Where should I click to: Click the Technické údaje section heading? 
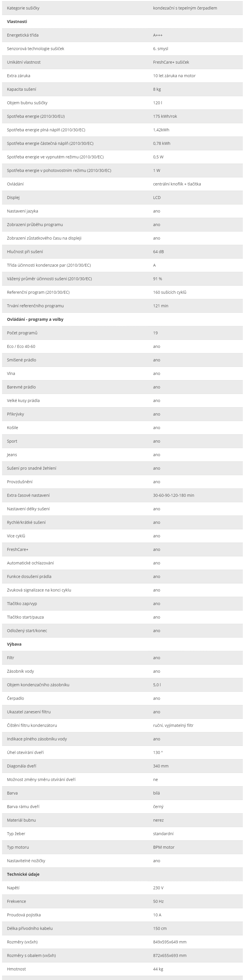tap(23, 874)
